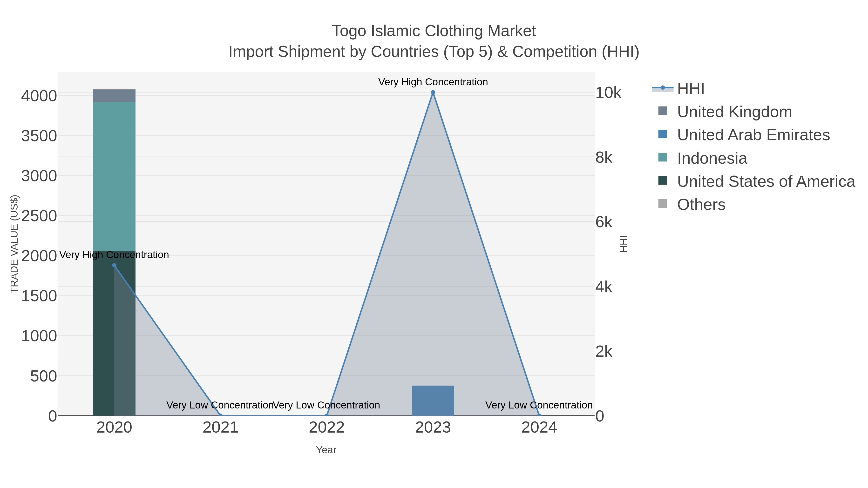868x488 pixels.
Task: Click the Others gray swatch
Action: [x=663, y=204]
